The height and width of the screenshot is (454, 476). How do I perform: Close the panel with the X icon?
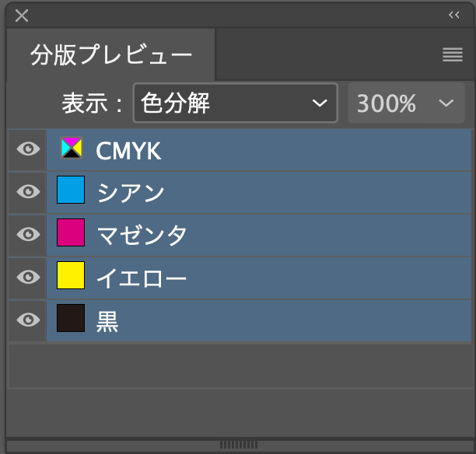[x=22, y=16]
